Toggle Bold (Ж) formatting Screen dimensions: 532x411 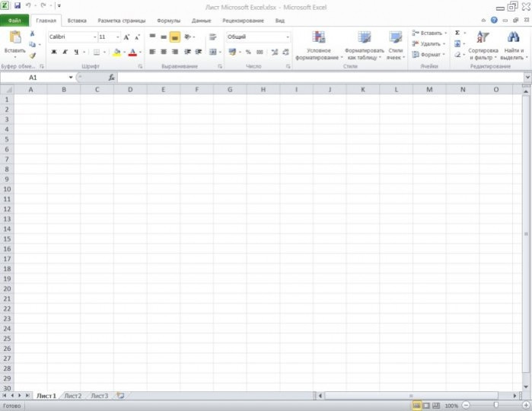tap(53, 52)
